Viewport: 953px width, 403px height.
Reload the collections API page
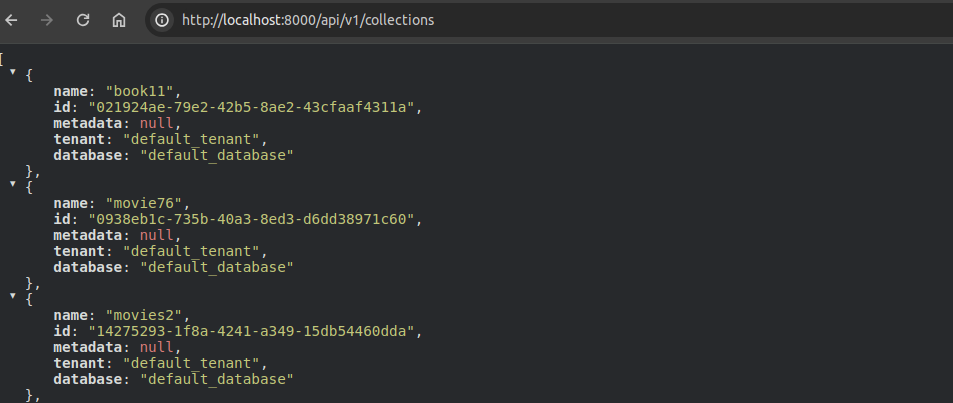click(83, 20)
